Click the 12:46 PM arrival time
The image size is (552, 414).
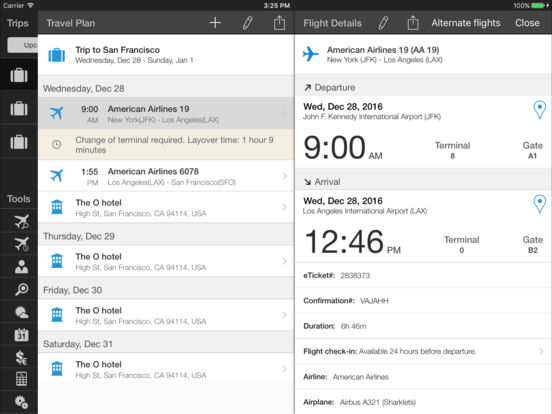(x=352, y=242)
